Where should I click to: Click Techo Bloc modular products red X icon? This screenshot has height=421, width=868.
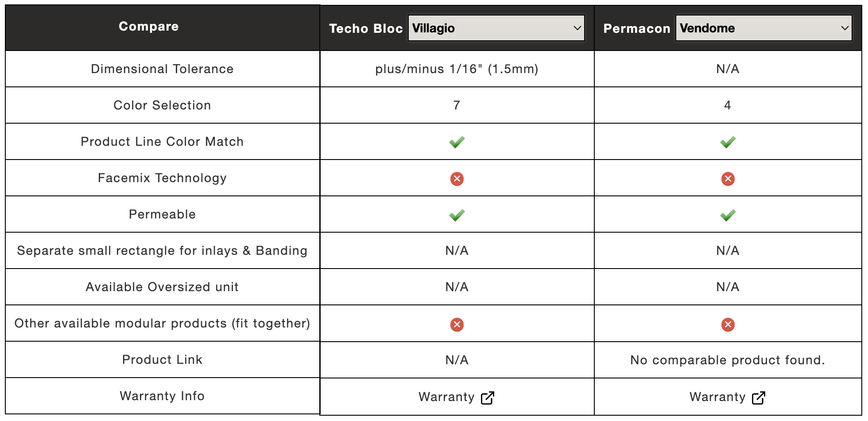coord(457,325)
